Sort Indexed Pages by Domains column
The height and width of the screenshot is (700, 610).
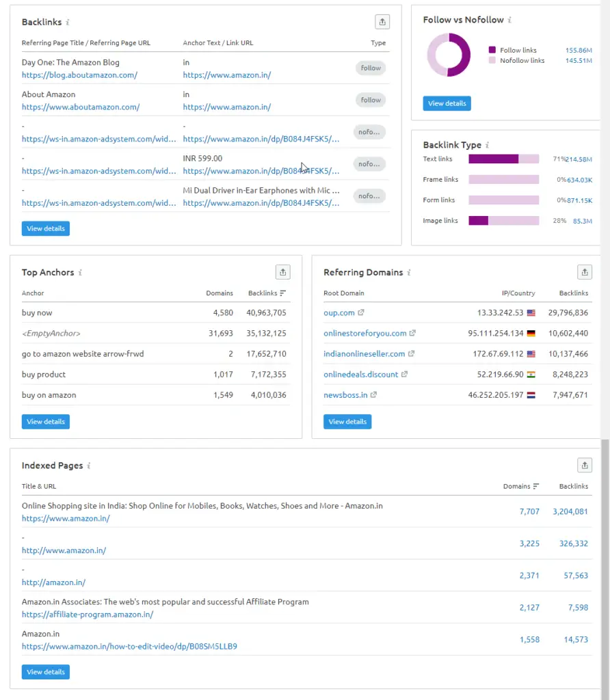click(520, 486)
